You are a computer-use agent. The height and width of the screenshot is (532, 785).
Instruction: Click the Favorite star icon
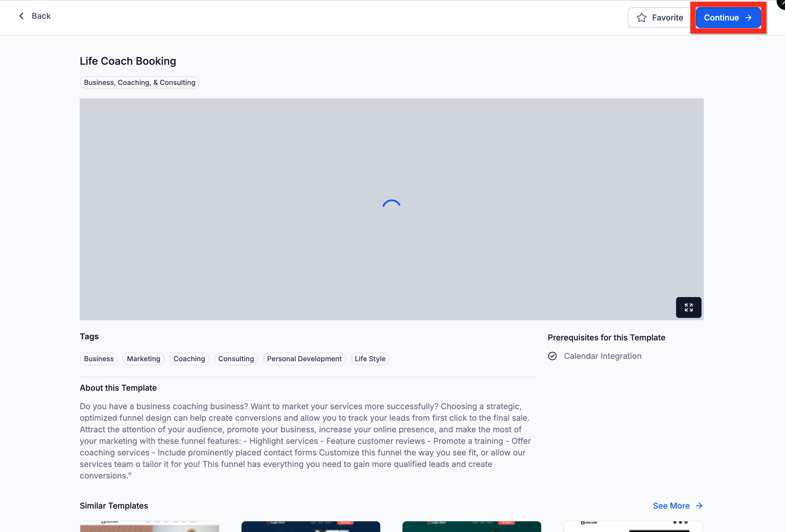[641, 18]
